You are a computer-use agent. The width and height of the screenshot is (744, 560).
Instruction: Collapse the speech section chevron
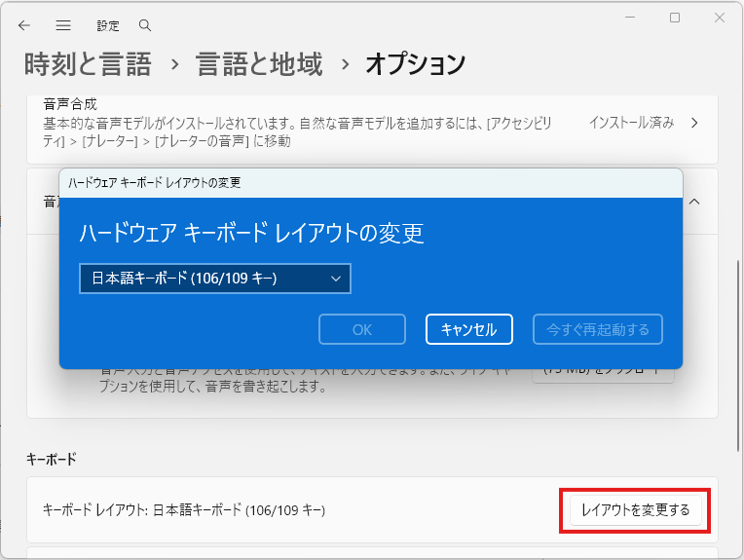pyautogui.click(x=694, y=202)
